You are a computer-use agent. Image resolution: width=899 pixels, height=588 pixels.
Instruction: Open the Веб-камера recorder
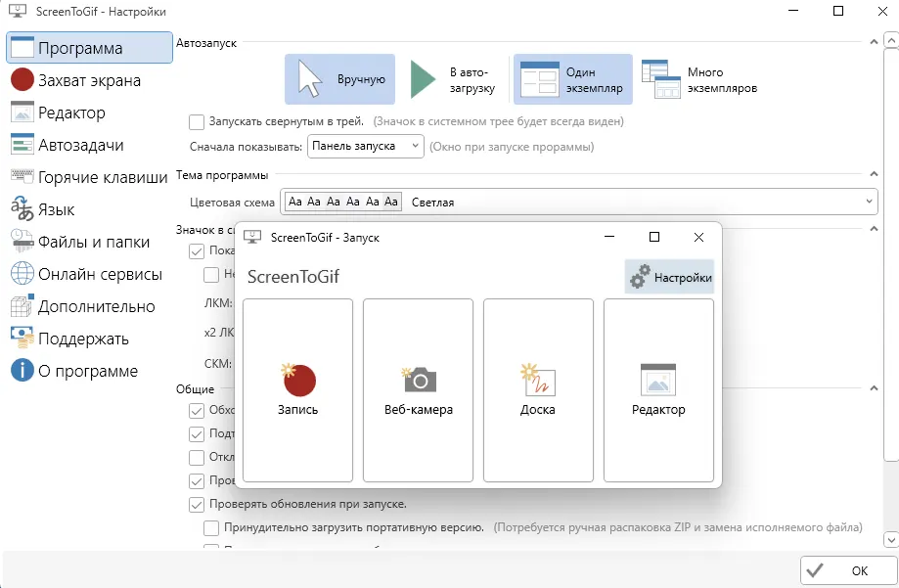(419, 390)
